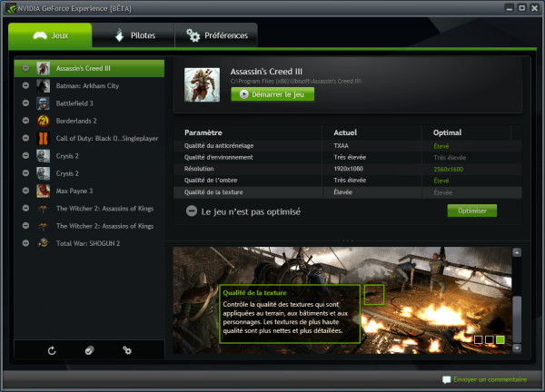
Task: Switch to the Pilotes tab
Action: click(x=134, y=35)
